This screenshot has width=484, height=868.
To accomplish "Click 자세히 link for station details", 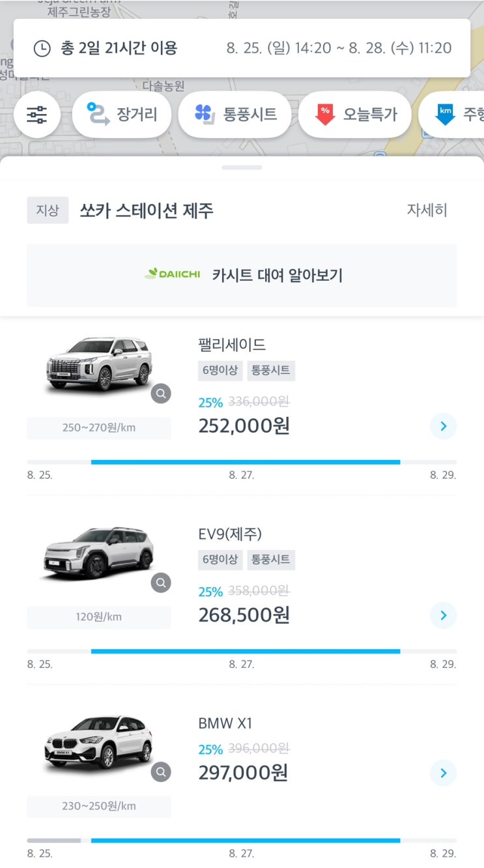I will pyautogui.click(x=427, y=210).
